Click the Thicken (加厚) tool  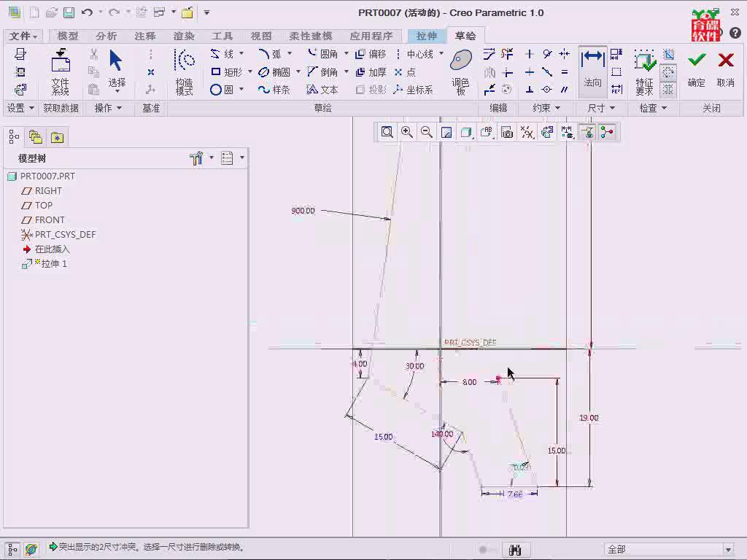click(x=371, y=72)
